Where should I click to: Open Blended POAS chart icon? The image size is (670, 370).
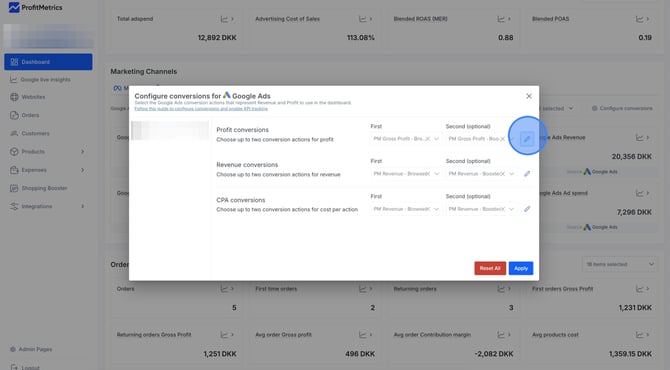click(639, 19)
